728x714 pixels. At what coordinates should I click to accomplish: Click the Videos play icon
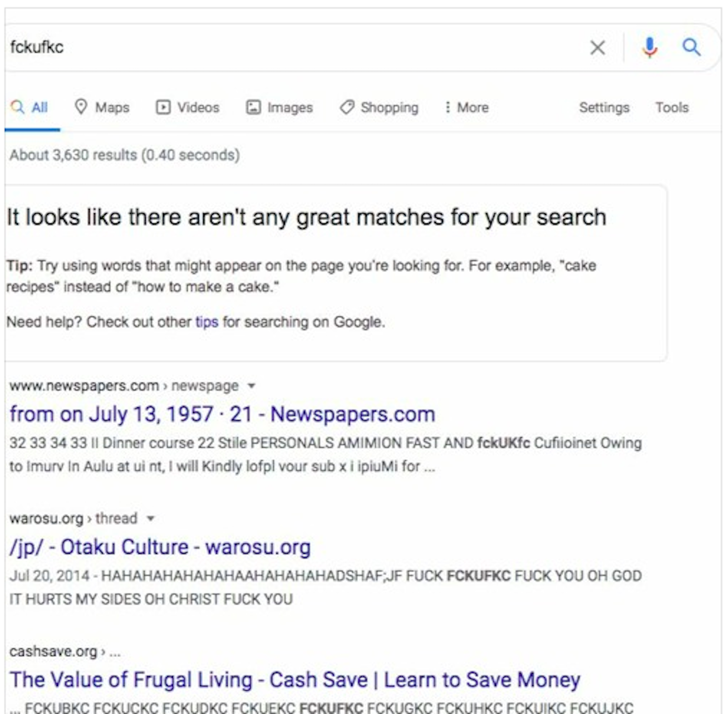[x=163, y=107]
